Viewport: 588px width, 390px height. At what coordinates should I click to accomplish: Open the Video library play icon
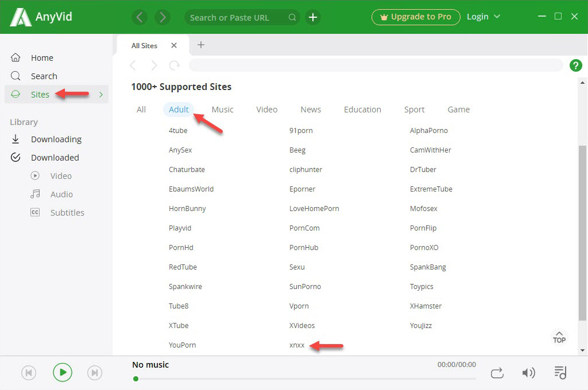35,175
